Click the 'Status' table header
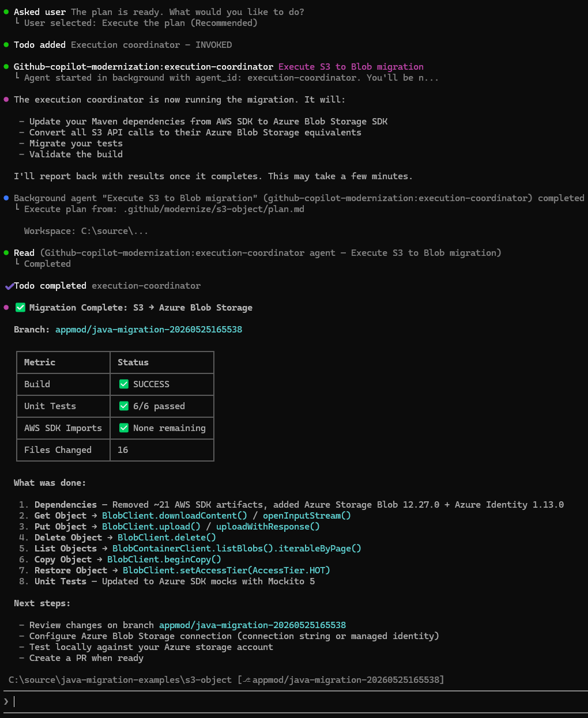This screenshot has height=718, width=588. coord(133,362)
